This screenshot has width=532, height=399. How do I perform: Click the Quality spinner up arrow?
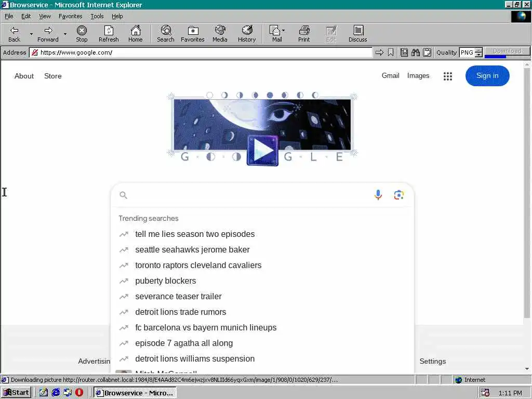point(478,50)
